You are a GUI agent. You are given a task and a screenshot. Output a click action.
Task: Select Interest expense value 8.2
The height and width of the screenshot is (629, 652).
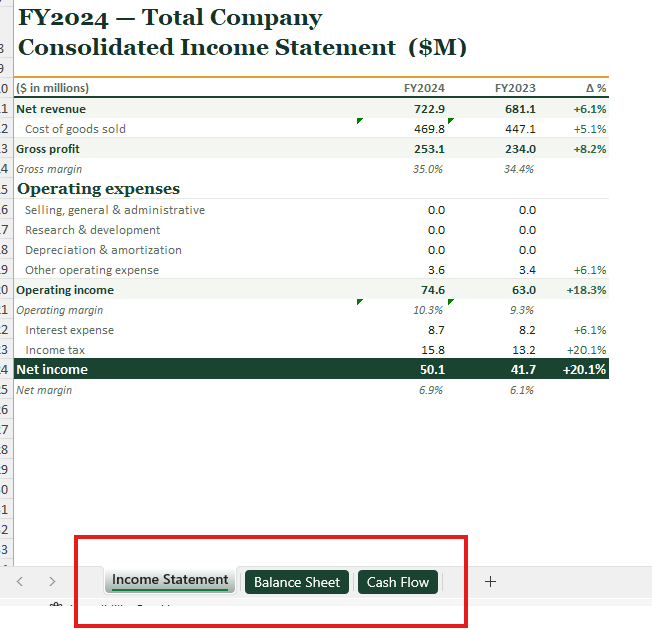click(527, 330)
